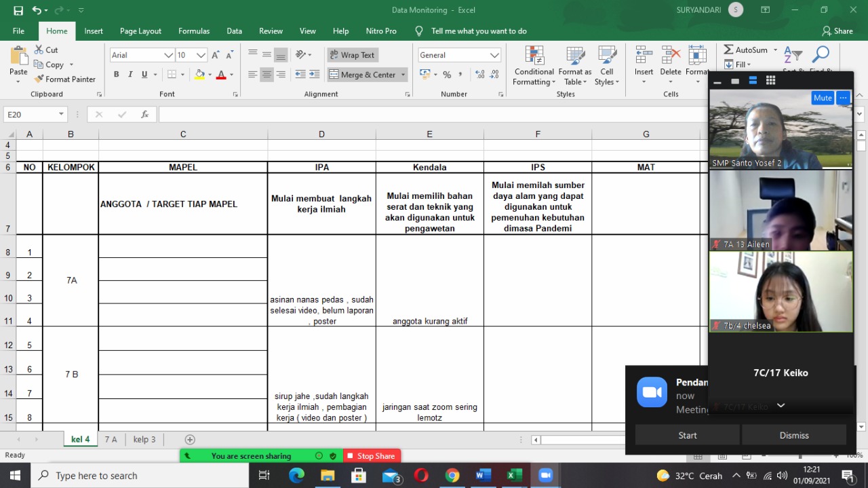Apply Percent Style format
The image size is (868, 488).
pos(447,75)
